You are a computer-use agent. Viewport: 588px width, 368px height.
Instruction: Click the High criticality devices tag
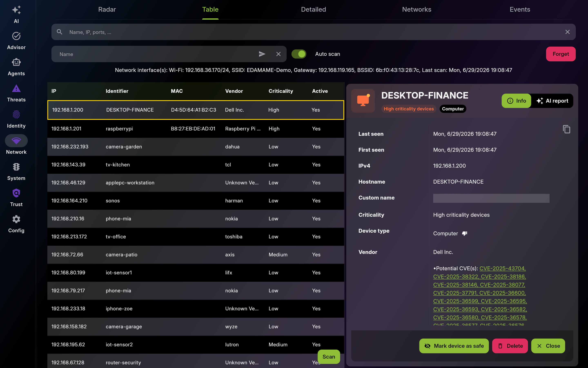click(x=409, y=109)
